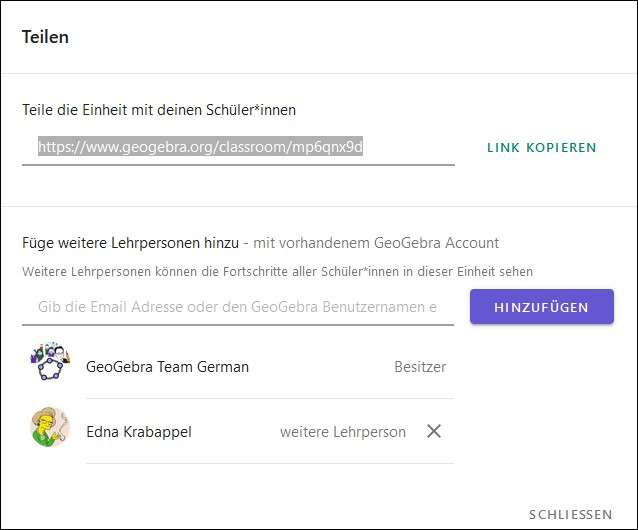This screenshot has width=638, height=530.
Task: Click the Teilen dialog title
Action: (x=45, y=37)
